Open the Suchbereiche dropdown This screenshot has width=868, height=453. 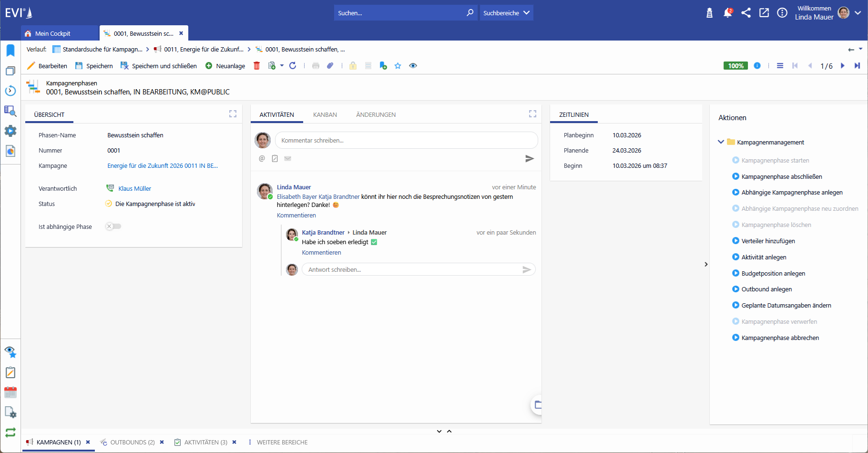click(x=506, y=13)
